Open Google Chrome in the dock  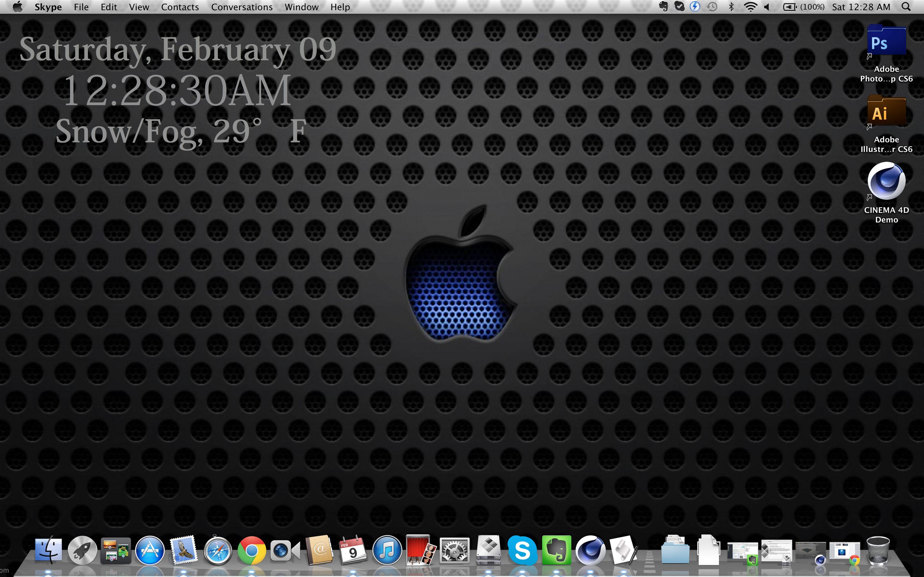click(x=251, y=550)
